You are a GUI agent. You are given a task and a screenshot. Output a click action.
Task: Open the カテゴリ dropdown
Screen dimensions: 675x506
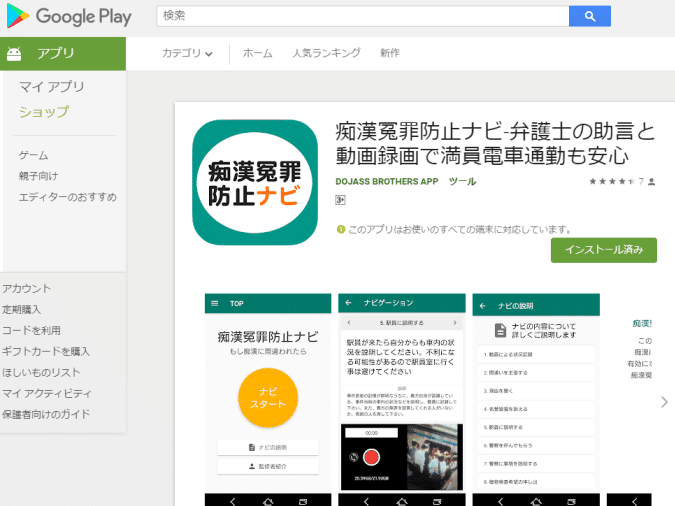187,53
